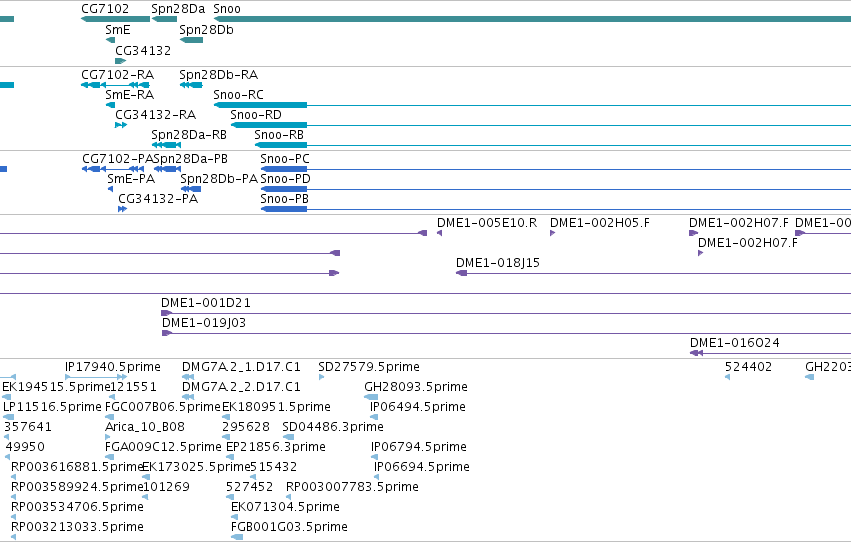The width and height of the screenshot is (851, 542).
Task: Select the Snoo-PB protein label
Action: 284,199
